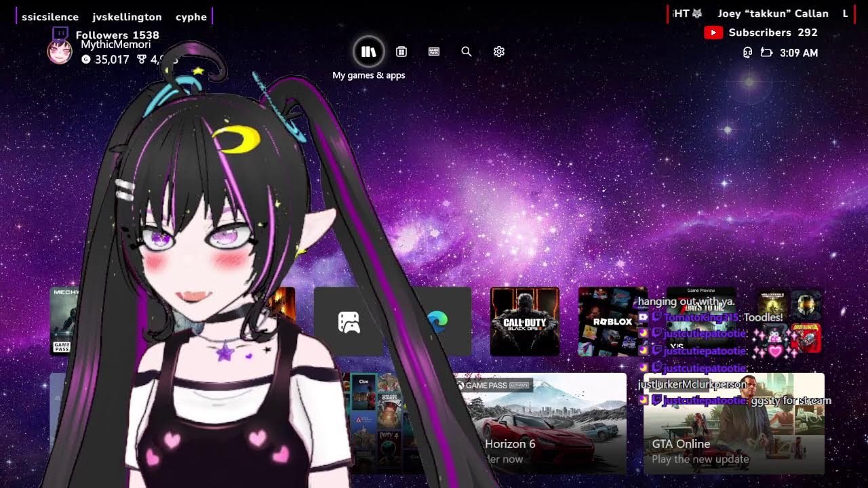Select the Helldivers game thumbnail
This screenshot has height=488, width=868.
click(772, 304)
